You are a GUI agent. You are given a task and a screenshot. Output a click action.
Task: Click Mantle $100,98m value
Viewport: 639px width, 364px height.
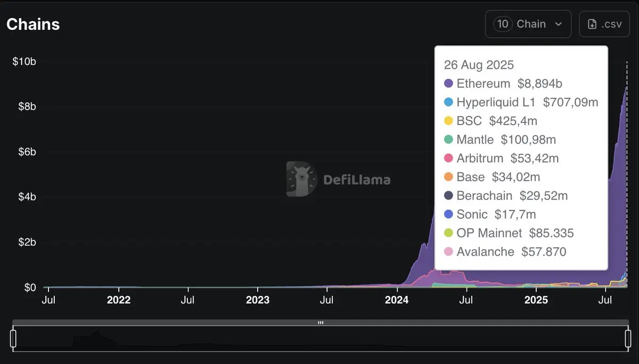pyautogui.click(x=528, y=139)
